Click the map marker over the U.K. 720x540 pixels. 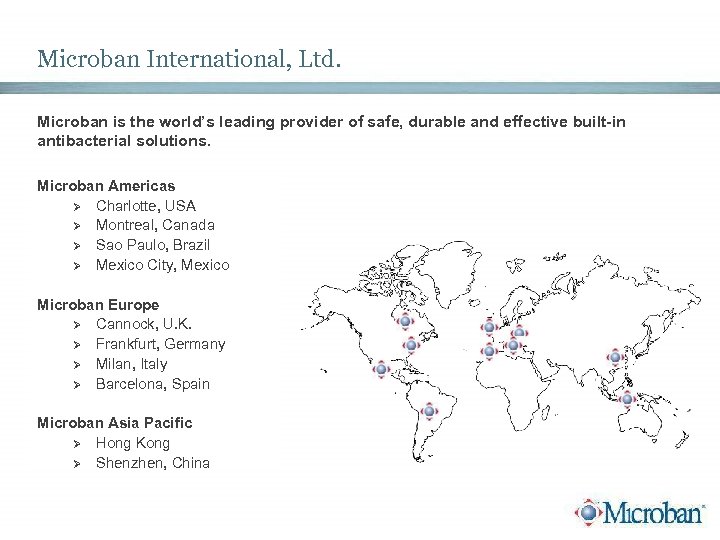click(x=489, y=327)
